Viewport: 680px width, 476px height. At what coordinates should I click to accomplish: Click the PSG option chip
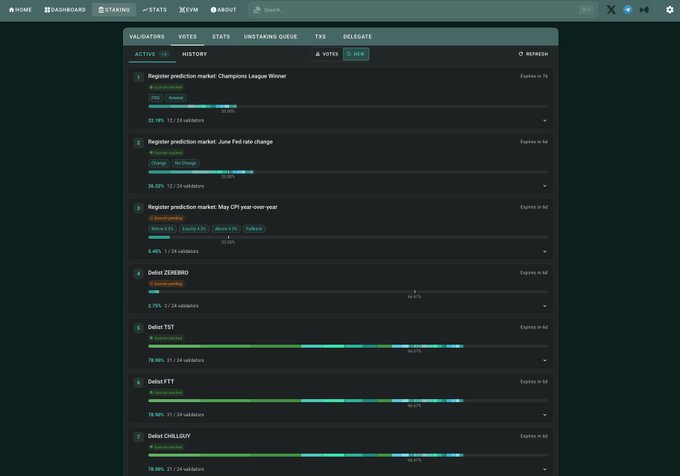[156, 98]
